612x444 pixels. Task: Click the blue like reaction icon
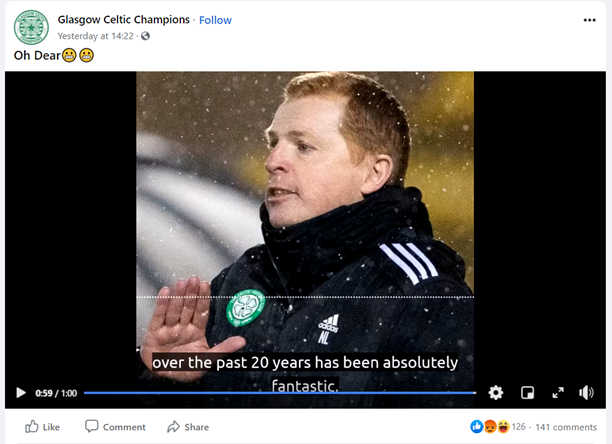point(477,427)
